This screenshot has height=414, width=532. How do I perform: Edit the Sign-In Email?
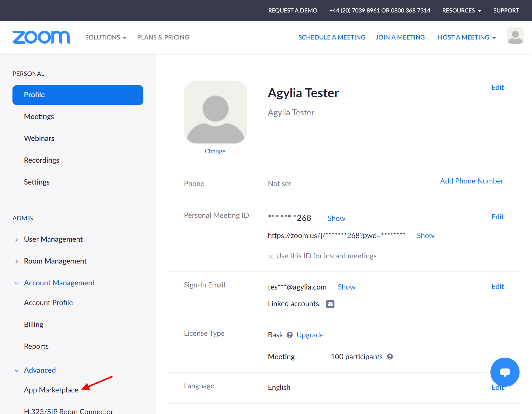[497, 286]
